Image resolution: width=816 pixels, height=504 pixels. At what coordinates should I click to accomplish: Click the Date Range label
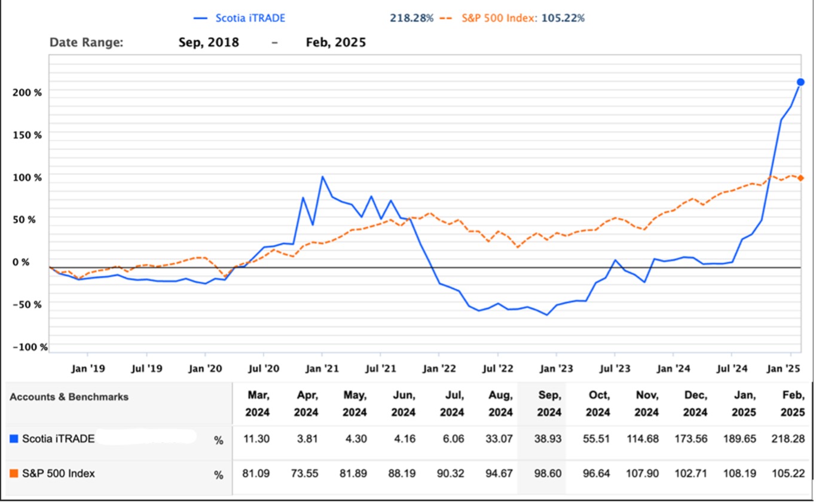coord(87,42)
